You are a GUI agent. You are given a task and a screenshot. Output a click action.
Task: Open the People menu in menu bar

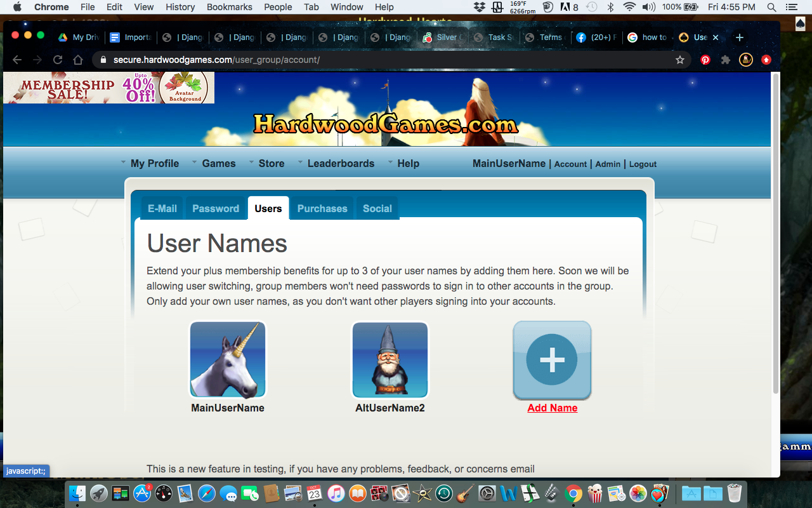point(278,7)
